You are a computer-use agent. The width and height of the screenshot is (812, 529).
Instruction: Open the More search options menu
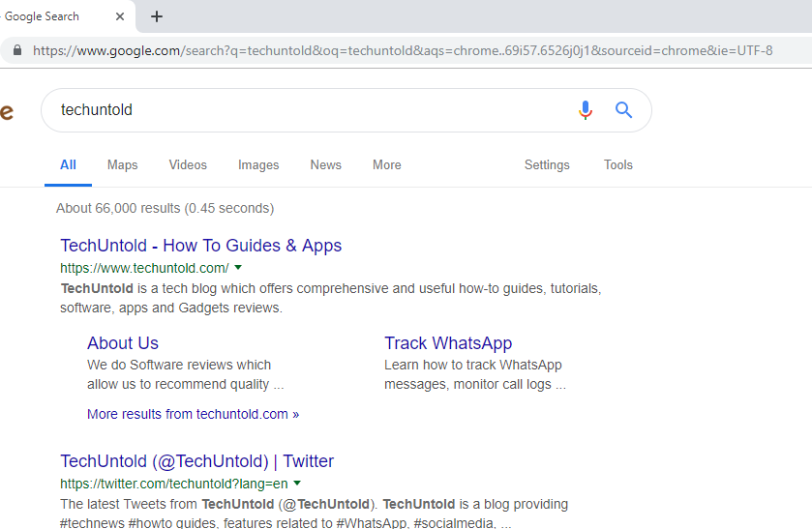[x=387, y=165]
